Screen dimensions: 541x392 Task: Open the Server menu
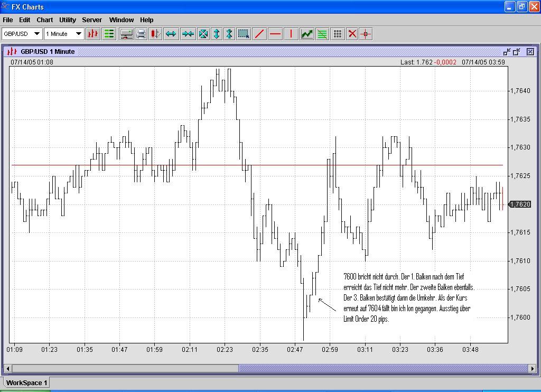click(x=92, y=20)
